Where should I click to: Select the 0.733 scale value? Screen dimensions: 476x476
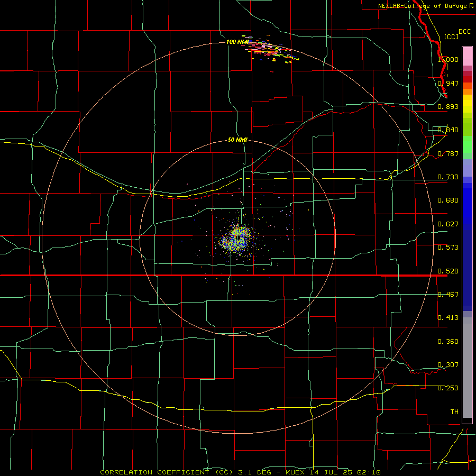pyautogui.click(x=448, y=177)
